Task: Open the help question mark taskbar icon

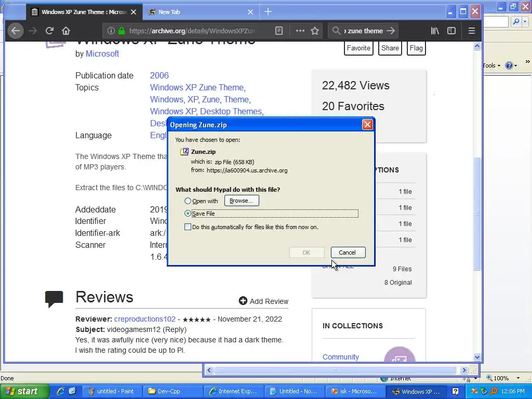Action: [455, 392]
